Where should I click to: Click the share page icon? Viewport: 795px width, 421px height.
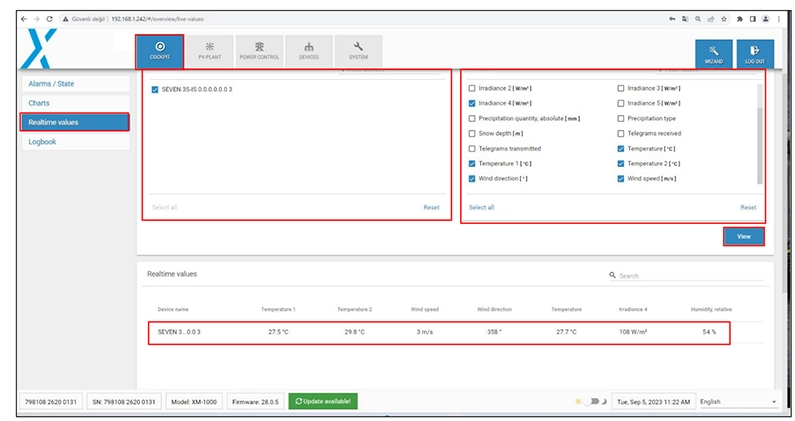pos(711,19)
